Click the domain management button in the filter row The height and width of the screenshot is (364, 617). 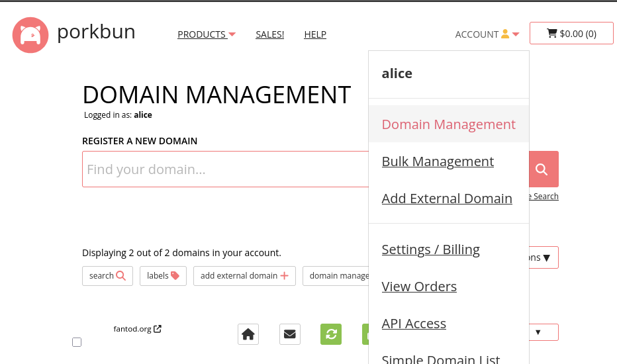click(x=336, y=276)
